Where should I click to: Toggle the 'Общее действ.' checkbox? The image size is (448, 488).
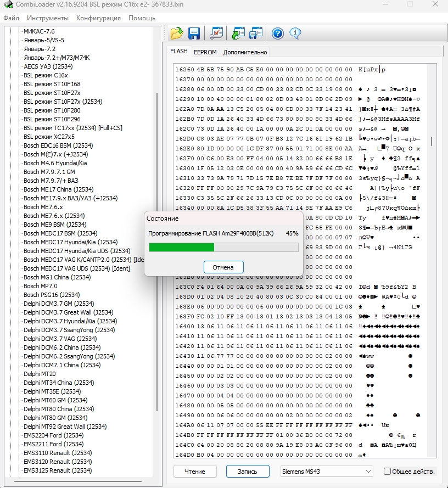pos(388,472)
